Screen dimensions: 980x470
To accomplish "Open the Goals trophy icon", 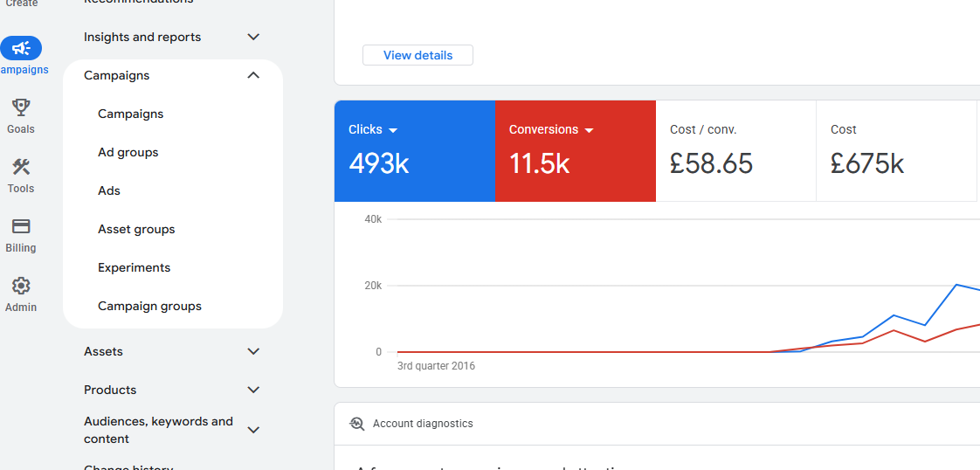I will click(21, 107).
